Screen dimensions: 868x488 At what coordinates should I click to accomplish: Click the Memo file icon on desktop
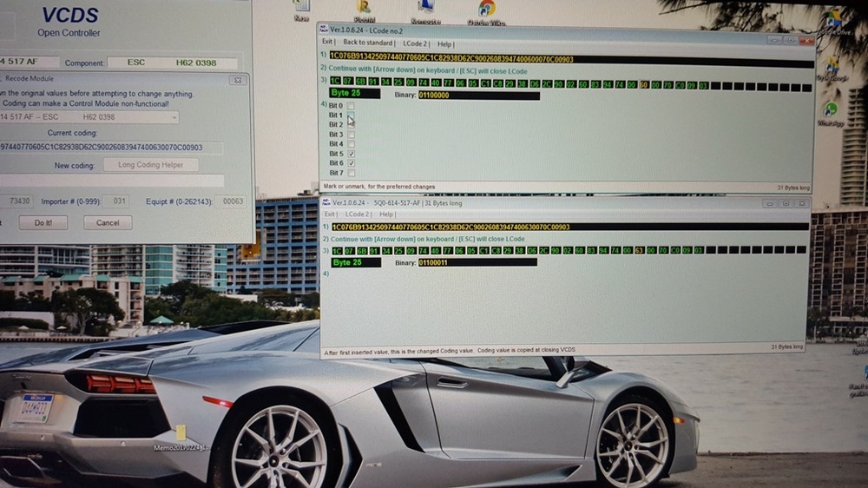coord(181,432)
